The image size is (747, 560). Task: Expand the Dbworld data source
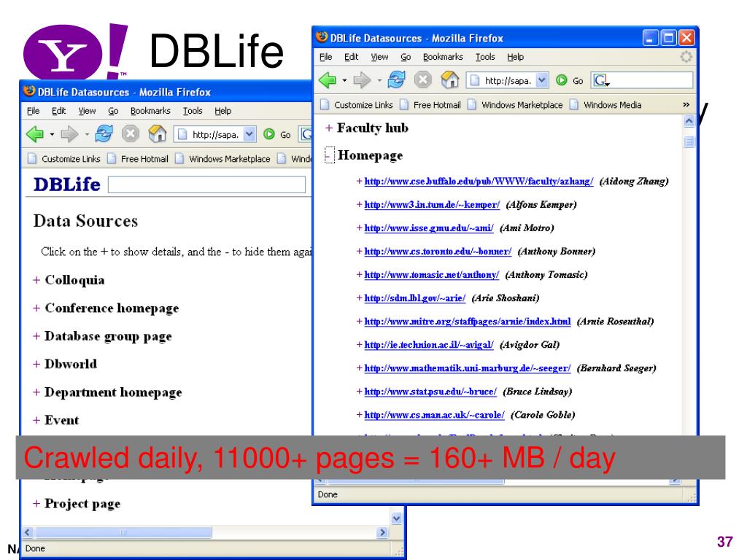point(36,365)
